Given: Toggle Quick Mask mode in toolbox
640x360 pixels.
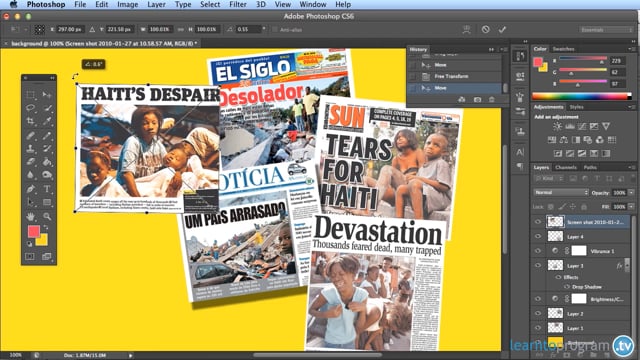Looking at the screenshot, I should click(30, 256).
